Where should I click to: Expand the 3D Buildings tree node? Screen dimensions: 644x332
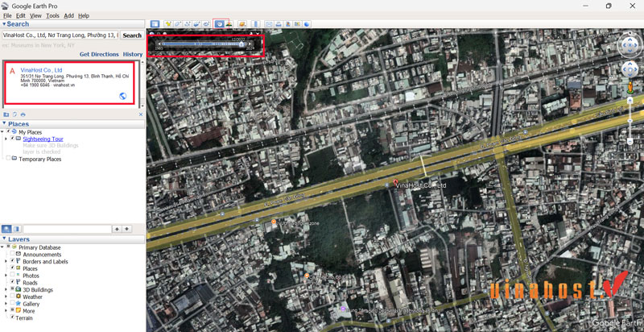[6, 289]
